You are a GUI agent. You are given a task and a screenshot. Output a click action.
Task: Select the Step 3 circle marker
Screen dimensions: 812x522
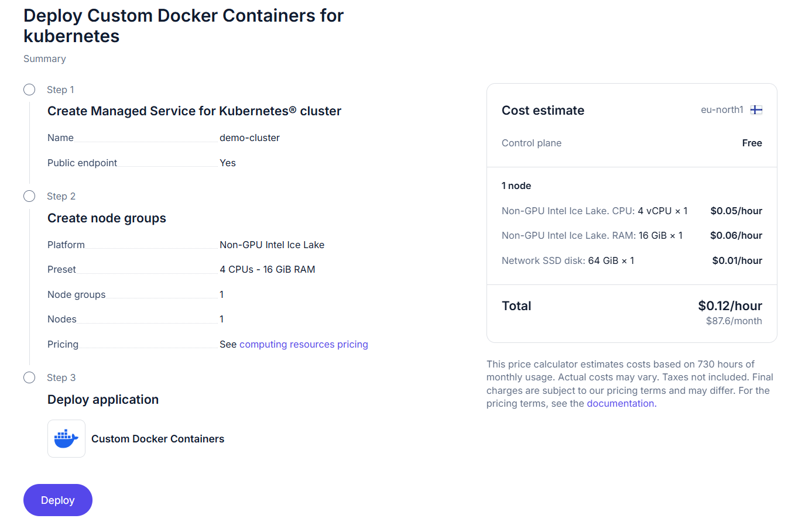click(29, 377)
